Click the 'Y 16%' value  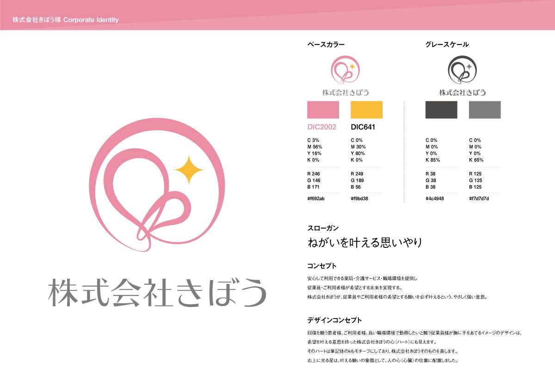pyautogui.click(x=314, y=153)
